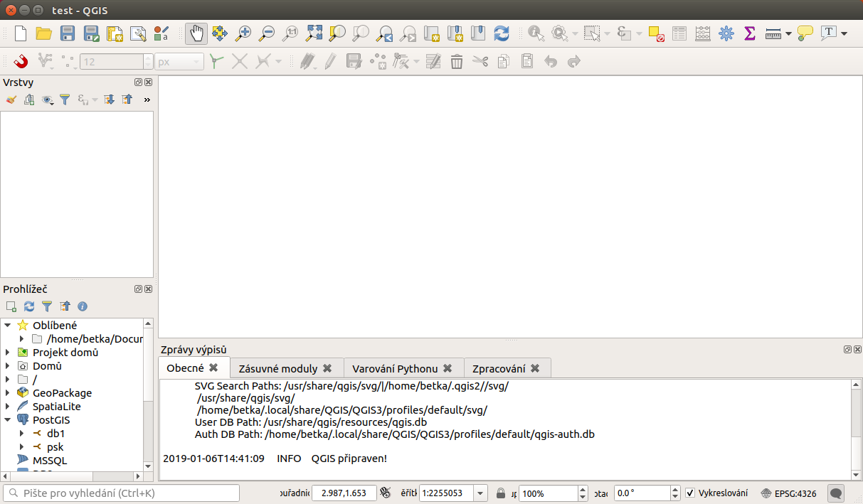Toggle the Vykreslování render checkbox
Screen dimensions: 863x504
690,493
